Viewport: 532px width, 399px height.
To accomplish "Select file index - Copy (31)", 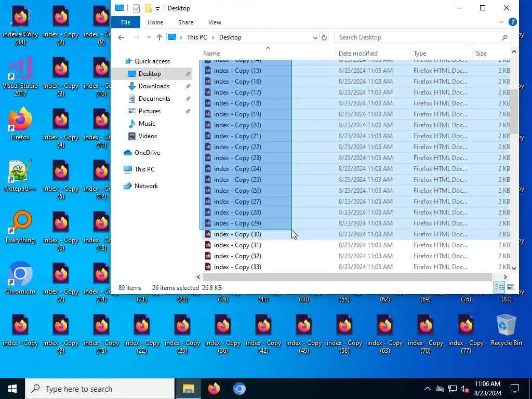I will 237,245.
